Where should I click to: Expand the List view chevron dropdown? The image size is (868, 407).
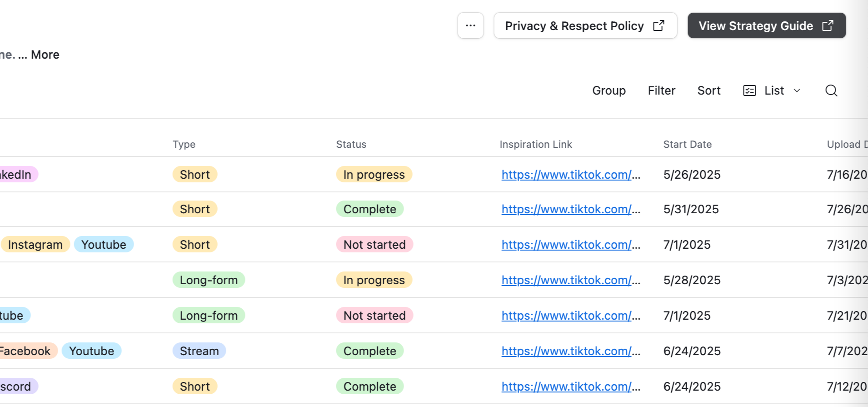[797, 90]
